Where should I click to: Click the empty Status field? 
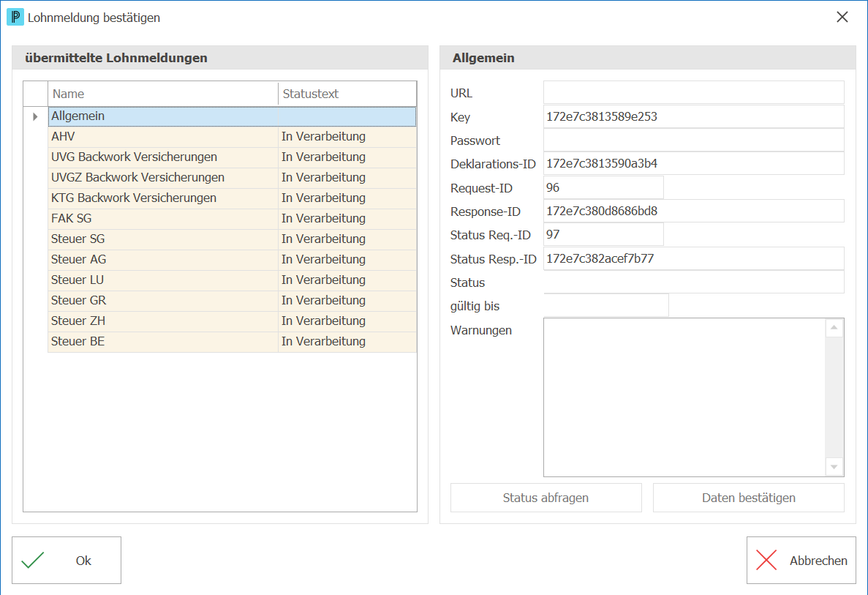point(694,282)
